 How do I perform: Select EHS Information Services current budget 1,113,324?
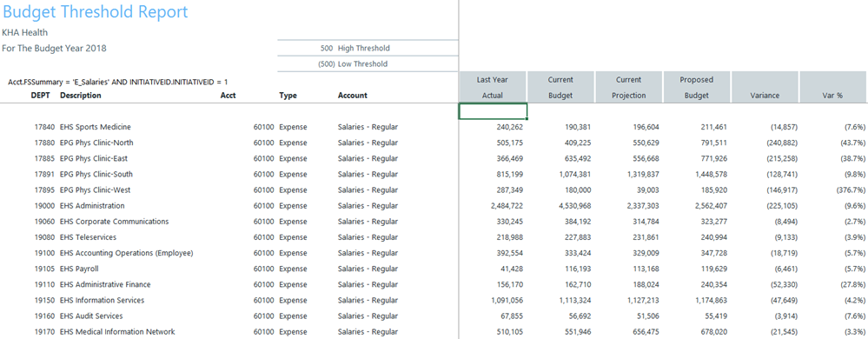pos(574,300)
